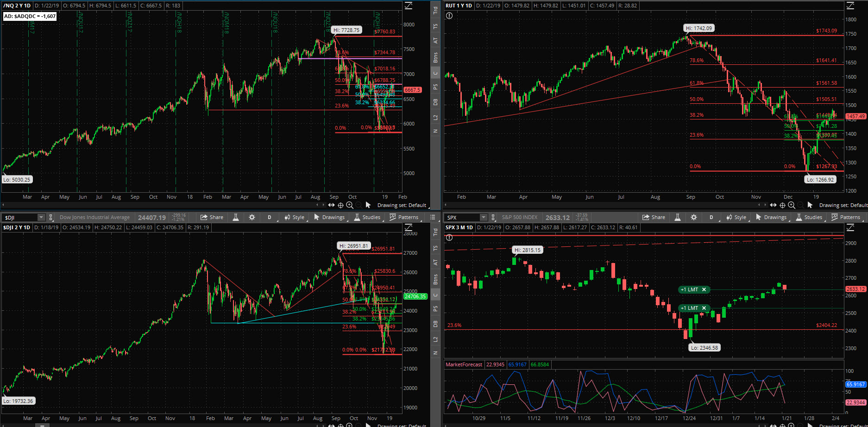
Task: Toggle the PS sidebar button on the /NQ chart
Action: pos(435,87)
